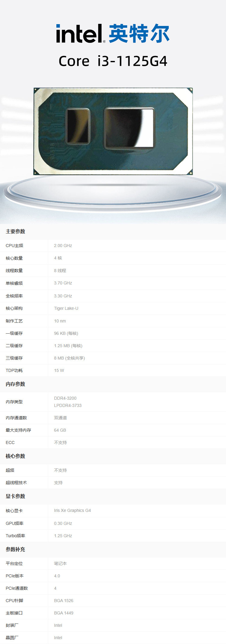Viewport: 226px width, 644px height.
Task: Select the PCIe版本 4.0 value
Action: [x=57, y=576]
